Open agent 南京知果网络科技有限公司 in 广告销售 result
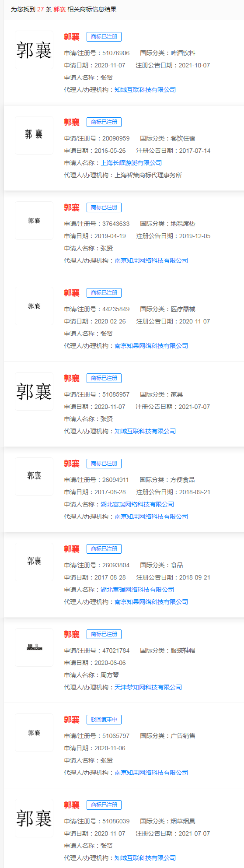 pyautogui.click(x=151, y=773)
